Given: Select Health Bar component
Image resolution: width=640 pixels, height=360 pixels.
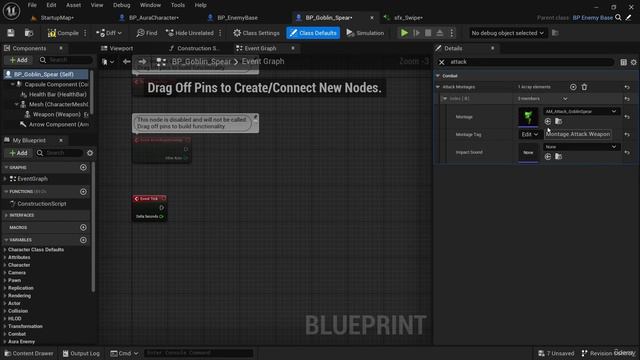Looking at the screenshot, I should (x=57, y=94).
